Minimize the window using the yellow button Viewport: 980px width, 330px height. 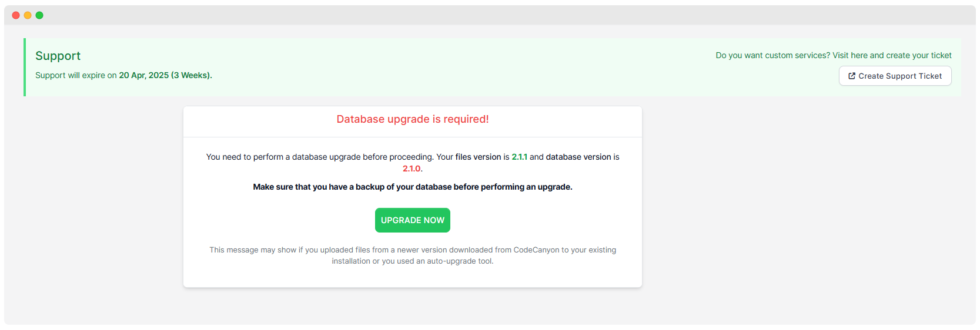tap(28, 15)
